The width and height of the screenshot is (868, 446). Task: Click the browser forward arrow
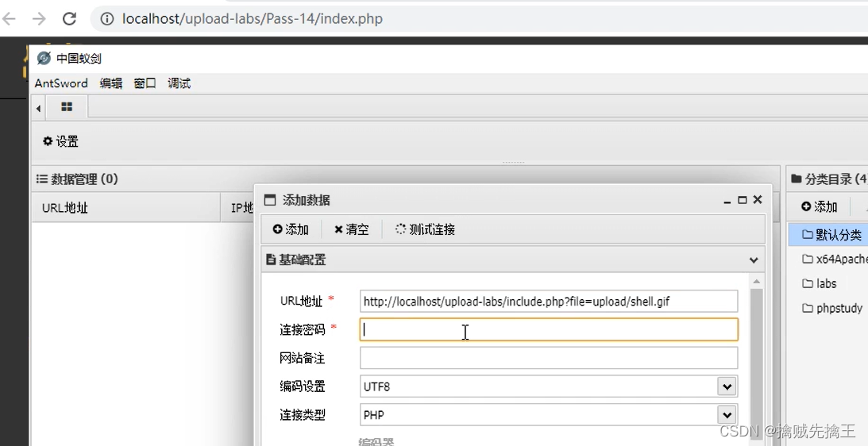click(x=39, y=19)
